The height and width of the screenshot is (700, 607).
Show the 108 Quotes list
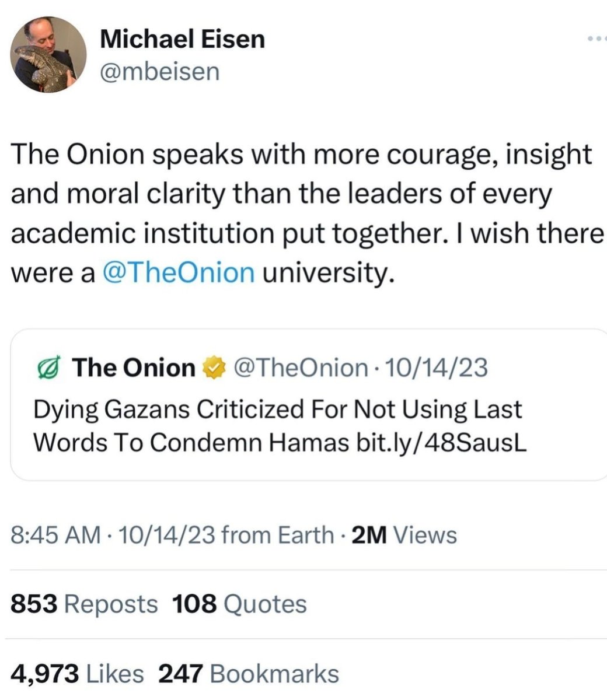(x=239, y=604)
